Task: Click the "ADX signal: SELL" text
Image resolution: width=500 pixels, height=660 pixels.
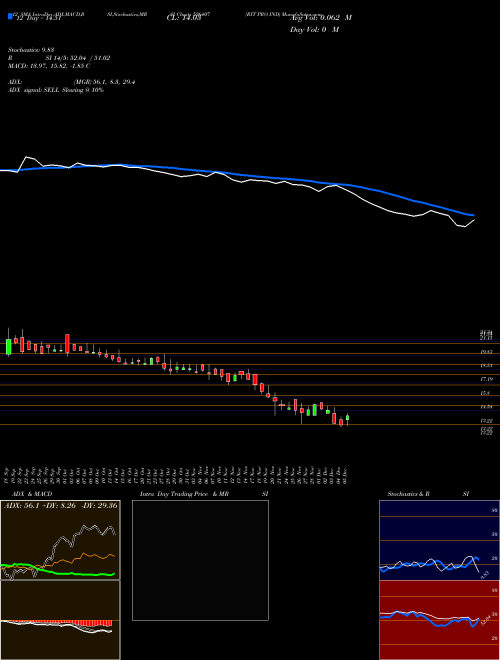Action: click(x=35, y=90)
